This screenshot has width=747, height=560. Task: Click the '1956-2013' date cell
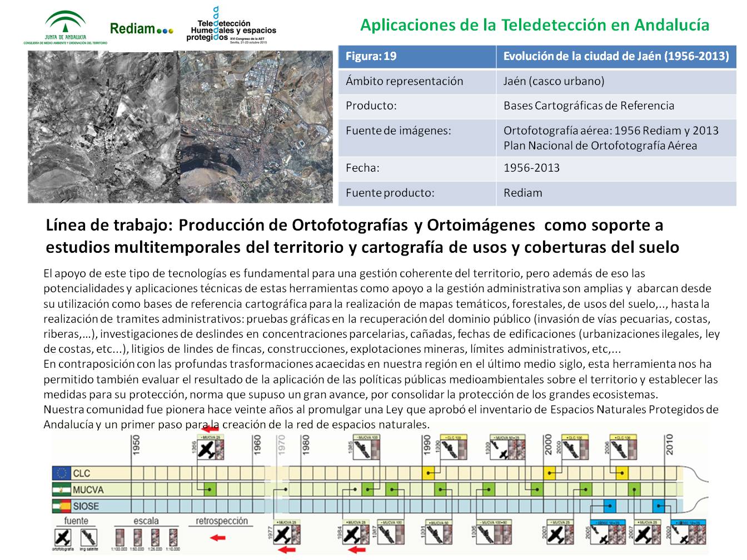coord(616,168)
